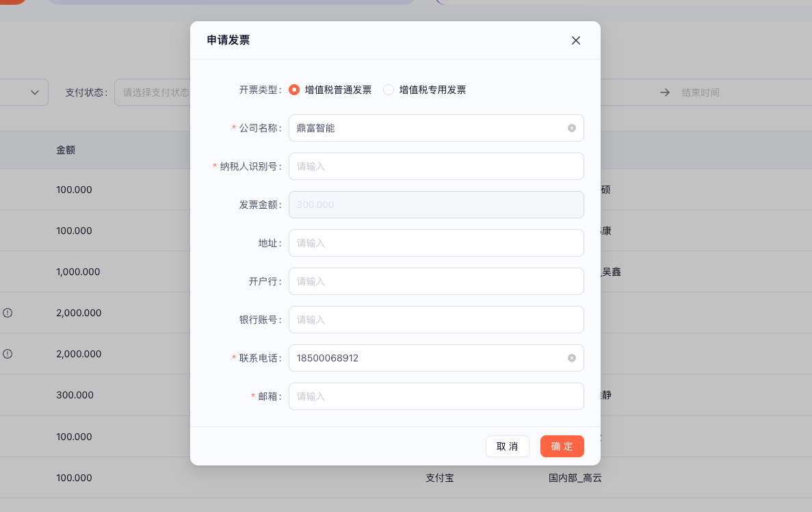Click the arrow icon before 结束时间
Image resolution: width=812 pixels, height=512 pixels.
click(x=665, y=92)
